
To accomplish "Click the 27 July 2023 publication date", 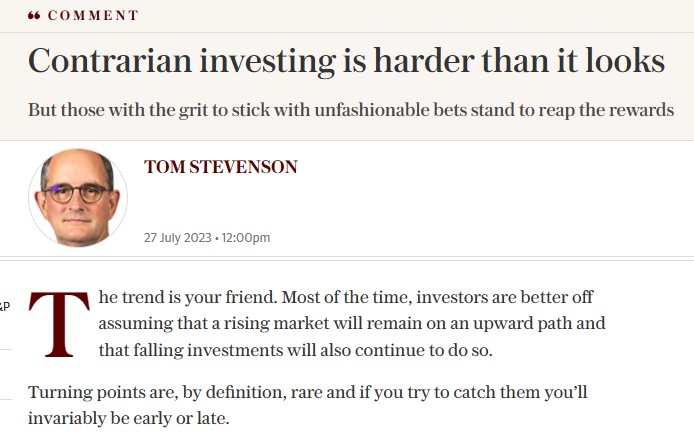I will click(x=177, y=238).
